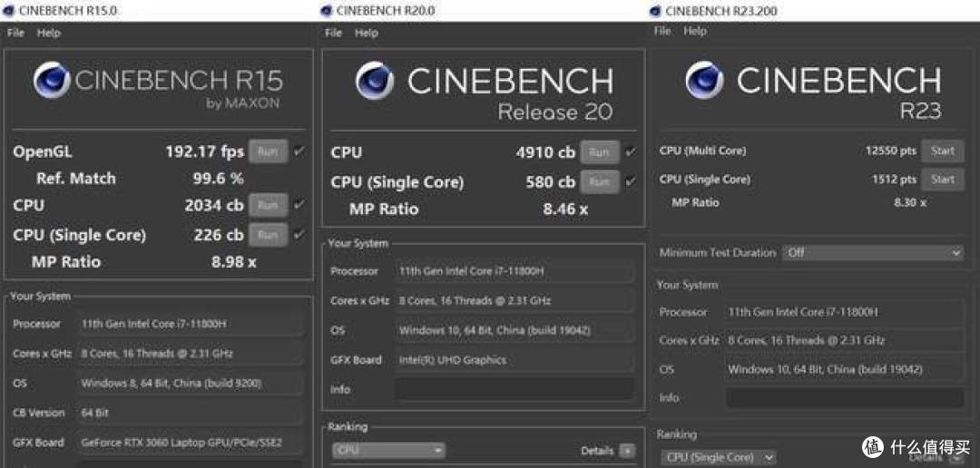Open the CPU ranking dropdown in R20

coord(388,450)
